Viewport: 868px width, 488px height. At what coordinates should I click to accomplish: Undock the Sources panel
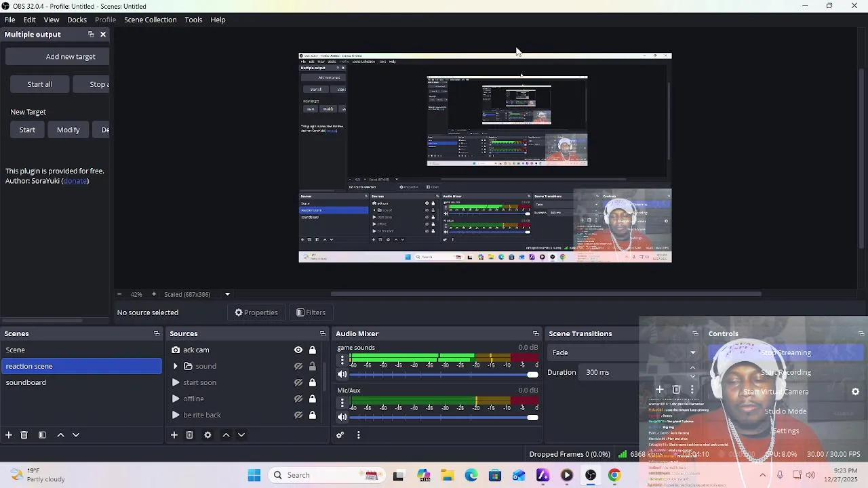[x=323, y=333]
